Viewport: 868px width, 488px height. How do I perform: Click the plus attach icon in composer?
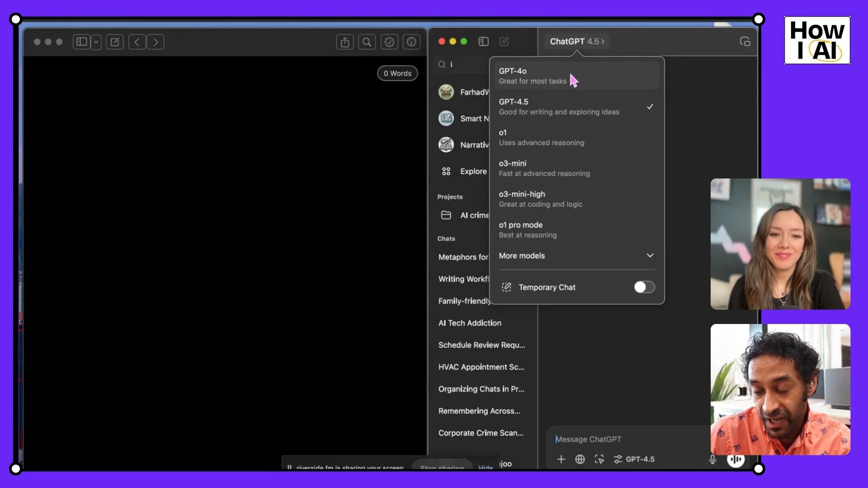(x=561, y=459)
